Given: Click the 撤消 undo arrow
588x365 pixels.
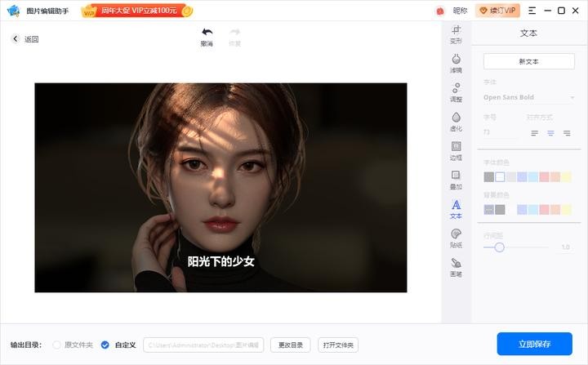Looking at the screenshot, I should pos(207,36).
